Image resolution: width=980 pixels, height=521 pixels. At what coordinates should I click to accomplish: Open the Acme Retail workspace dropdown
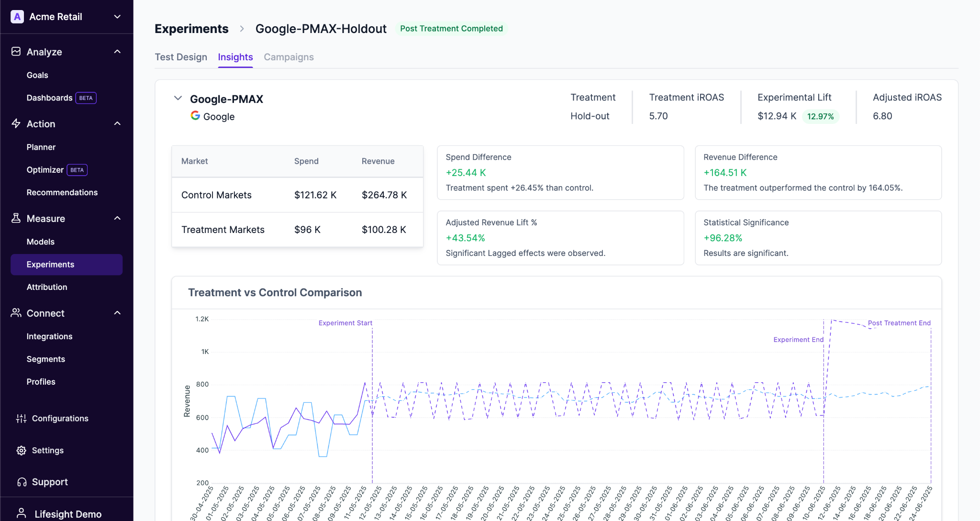tap(117, 16)
